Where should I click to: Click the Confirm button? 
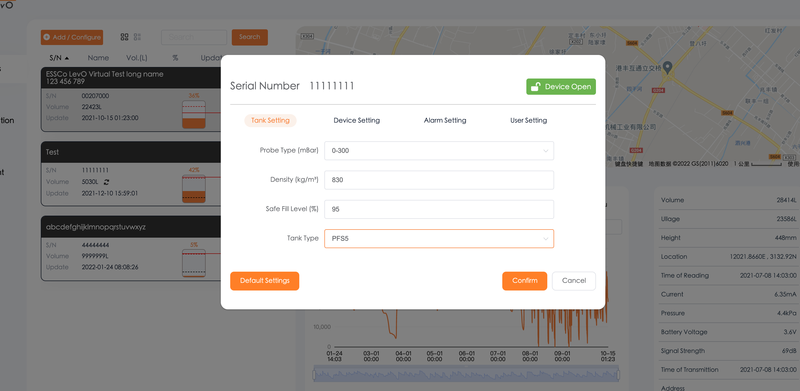[524, 281]
